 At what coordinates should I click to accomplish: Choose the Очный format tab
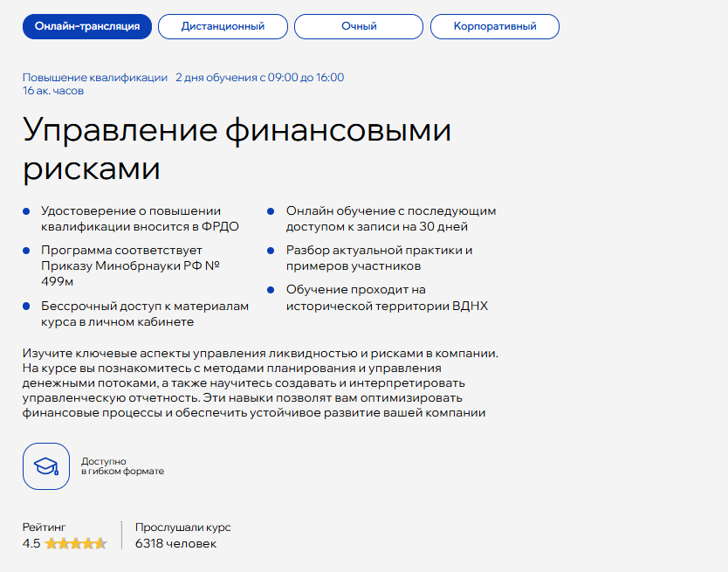click(x=359, y=26)
